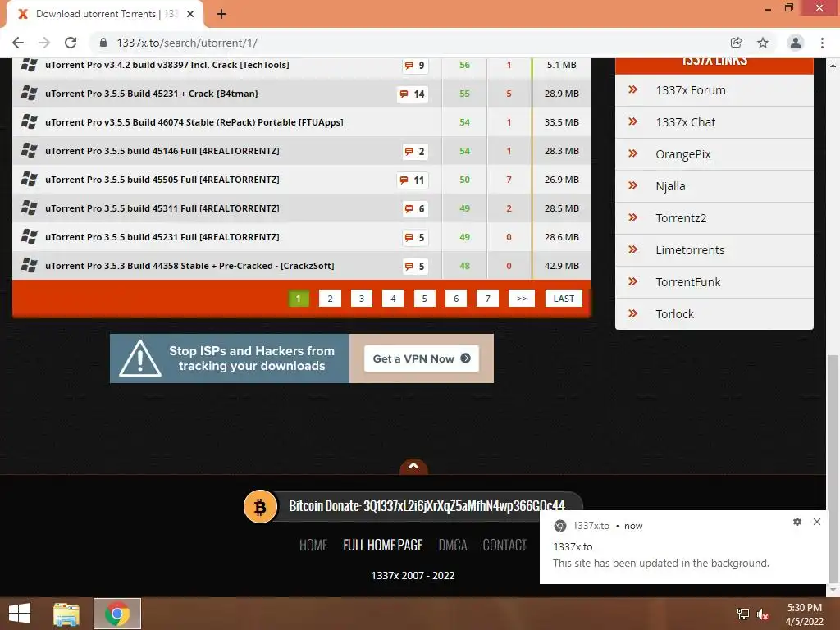Jump to the LAST results page

tap(564, 299)
